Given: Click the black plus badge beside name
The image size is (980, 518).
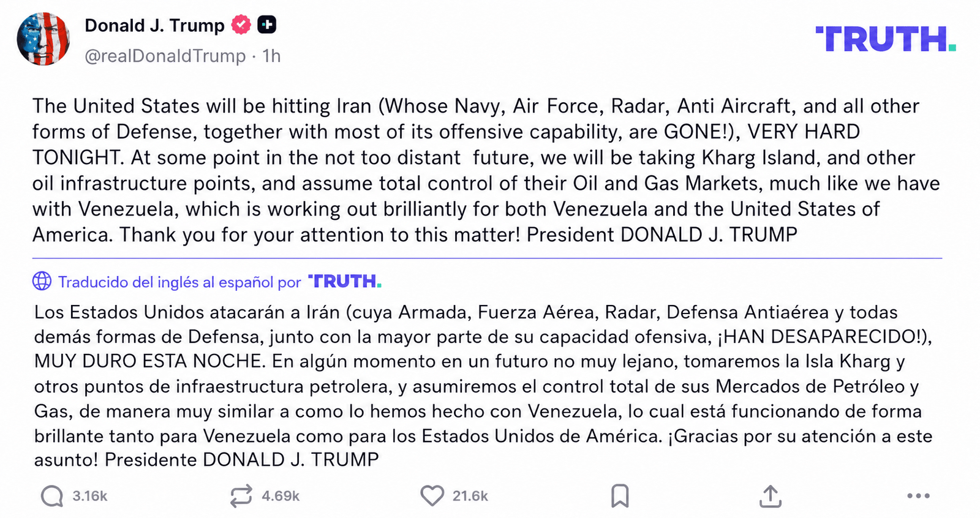Looking at the screenshot, I should (x=266, y=25).
